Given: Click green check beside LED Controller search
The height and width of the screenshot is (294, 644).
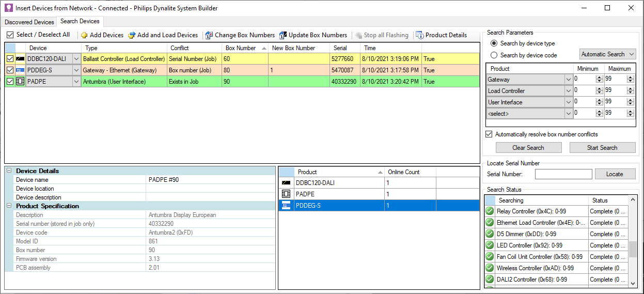Looking at the screenshot, I should point(490,245).
